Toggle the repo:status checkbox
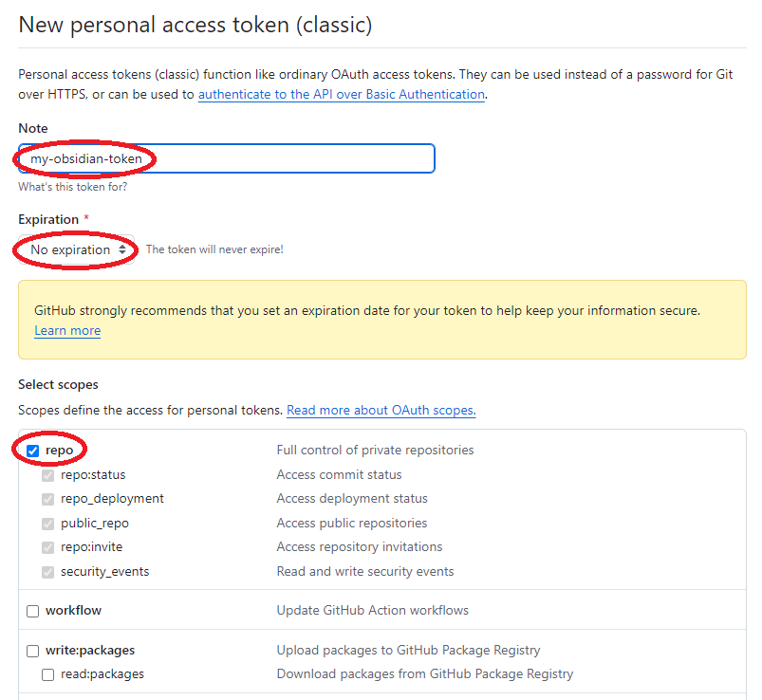This screenshot has height=700, width=762. 48,474
